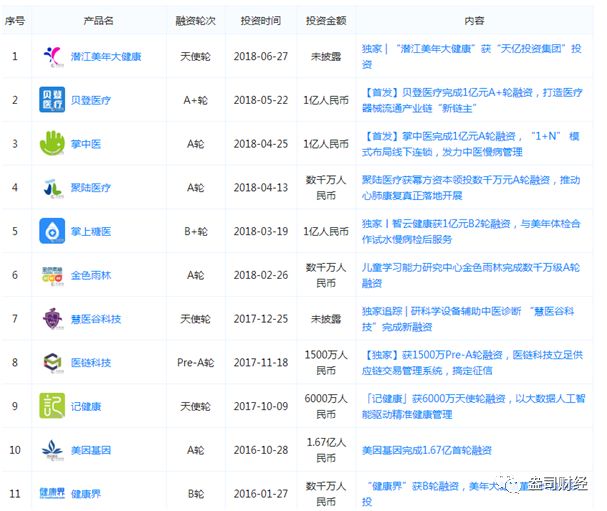Click the 投资金额 column header
This screenshot has width=607, height=511.
(x=326, y=21)
